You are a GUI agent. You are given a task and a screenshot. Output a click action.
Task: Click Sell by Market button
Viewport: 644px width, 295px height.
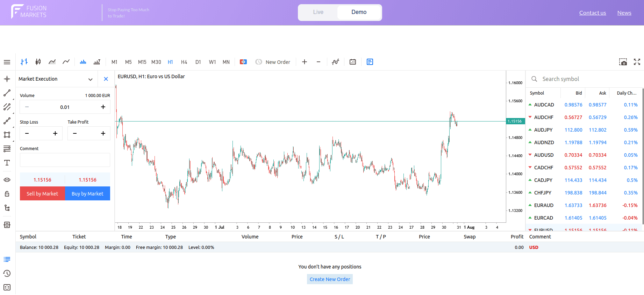42,193
